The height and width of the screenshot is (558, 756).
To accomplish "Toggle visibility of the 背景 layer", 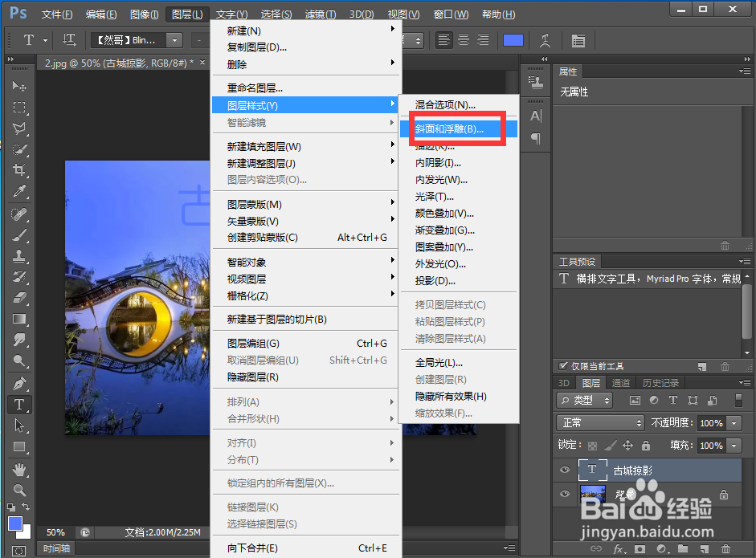I will tap(565, 494).
